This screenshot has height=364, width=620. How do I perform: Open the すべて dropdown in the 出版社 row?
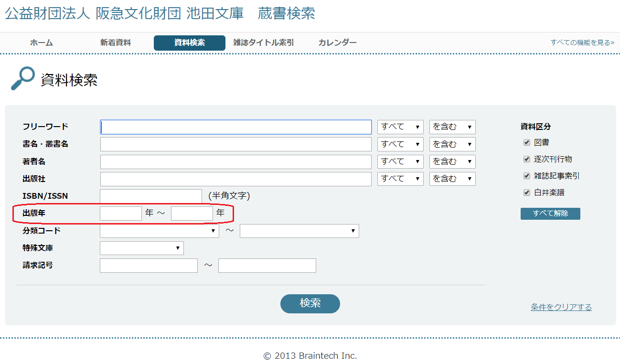400,179
